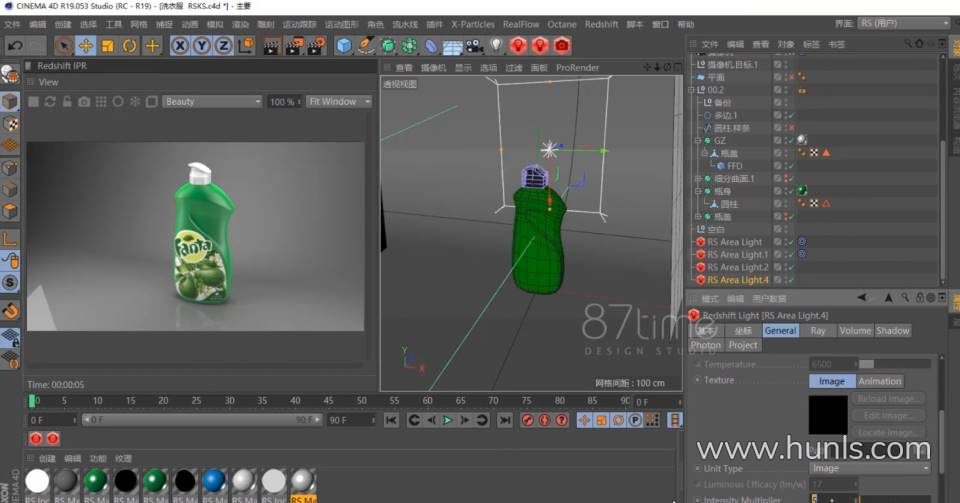Toggle the Y axis lock

tap(202, 46)
